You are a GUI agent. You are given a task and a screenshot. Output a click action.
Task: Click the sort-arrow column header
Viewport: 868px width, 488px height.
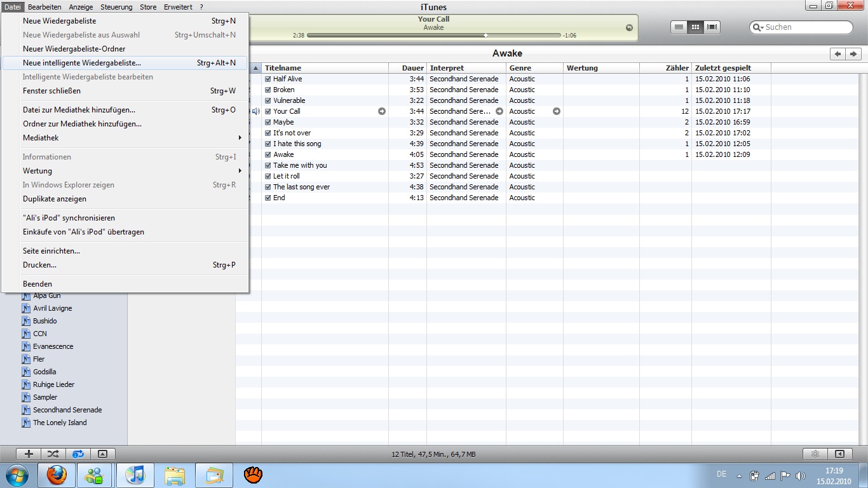[x=255, y=68]
